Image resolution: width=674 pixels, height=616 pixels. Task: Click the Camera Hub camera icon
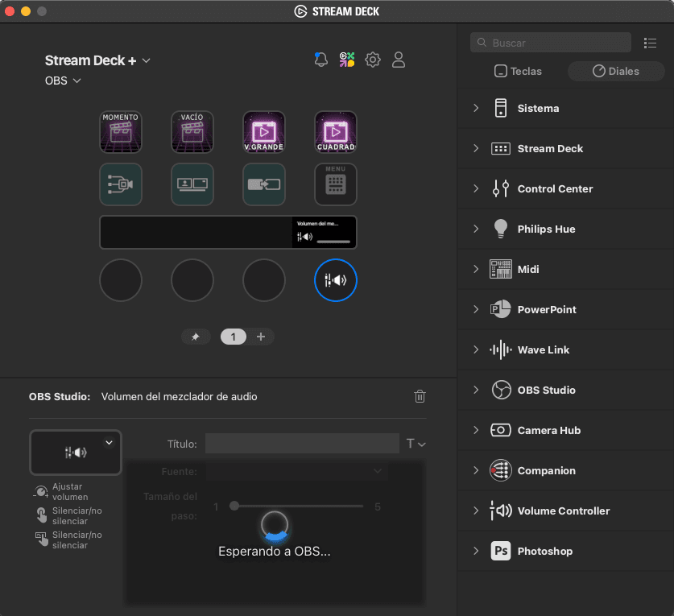pos(501,430)
